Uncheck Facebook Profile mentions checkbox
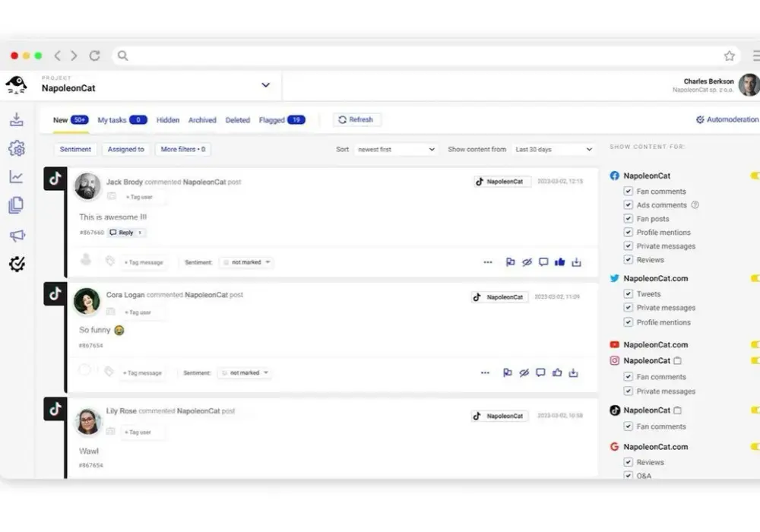760x532 pixels. point(629,232)
